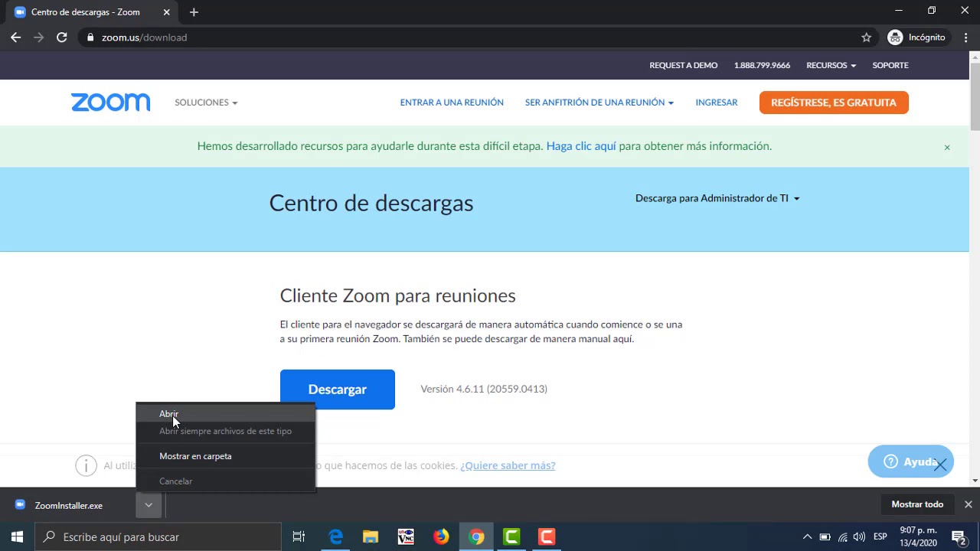
Task: Open a new browser tab
Action: [x=194, y=12]
